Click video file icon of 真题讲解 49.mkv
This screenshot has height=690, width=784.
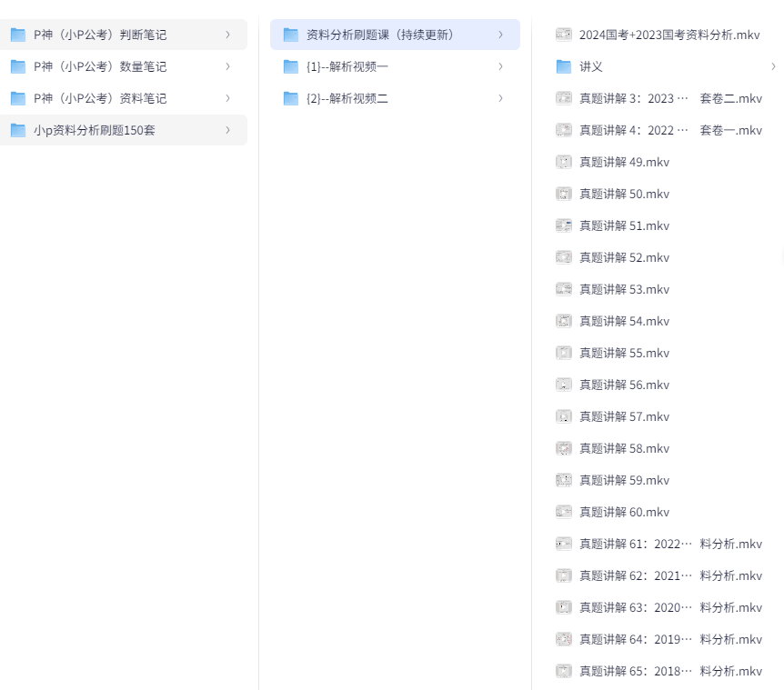[x=564, y=162]
